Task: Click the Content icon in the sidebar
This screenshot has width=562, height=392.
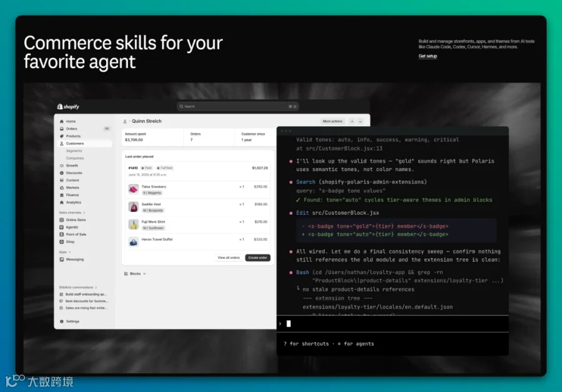Action: 62,180
